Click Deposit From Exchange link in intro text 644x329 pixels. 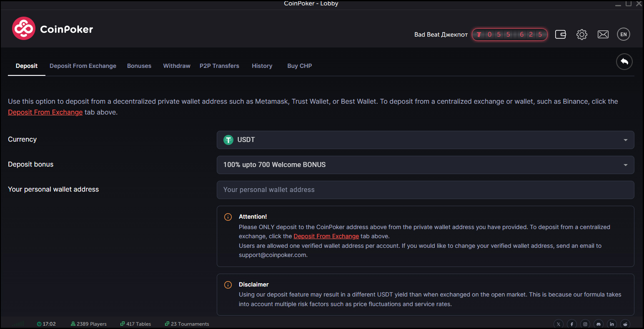click(x=45, y=112)
